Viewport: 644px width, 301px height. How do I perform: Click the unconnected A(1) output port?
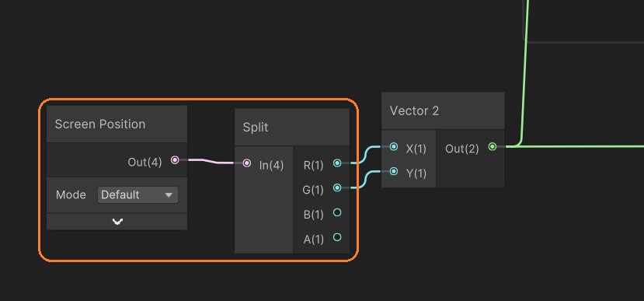point(337,237)
